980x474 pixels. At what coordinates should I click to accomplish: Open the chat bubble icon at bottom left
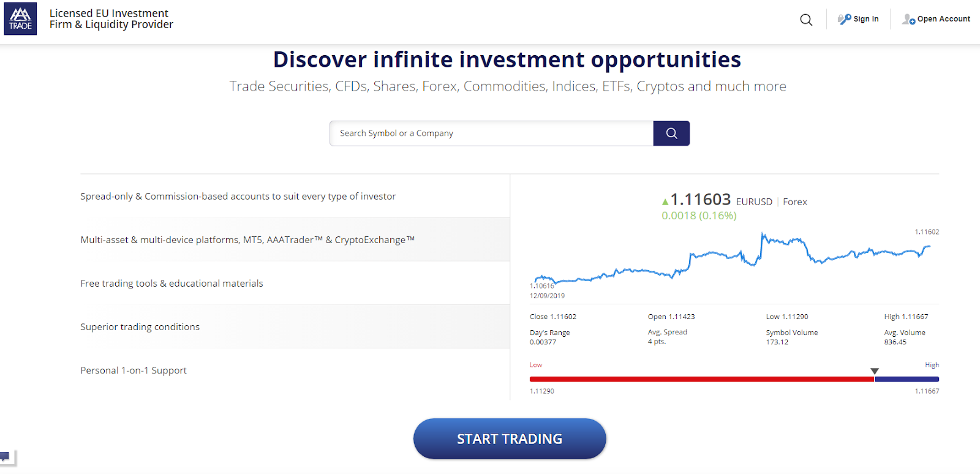click(x=5, y=456)
